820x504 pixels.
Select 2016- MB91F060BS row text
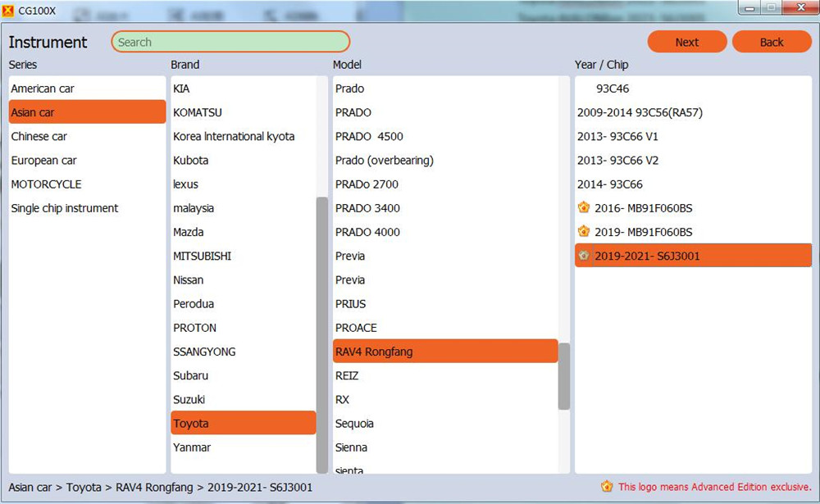(x=643, y=208)
